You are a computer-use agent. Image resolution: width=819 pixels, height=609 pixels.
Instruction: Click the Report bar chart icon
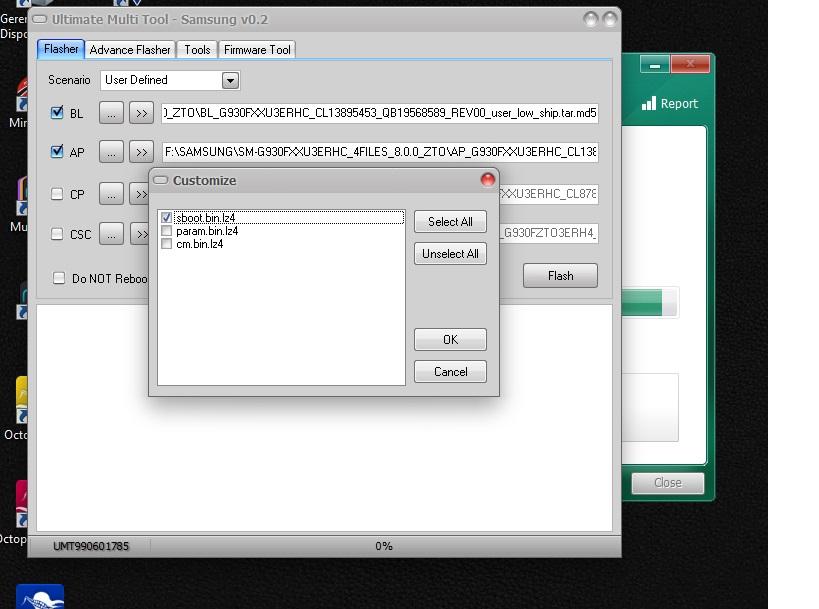(x=649, y=103)
